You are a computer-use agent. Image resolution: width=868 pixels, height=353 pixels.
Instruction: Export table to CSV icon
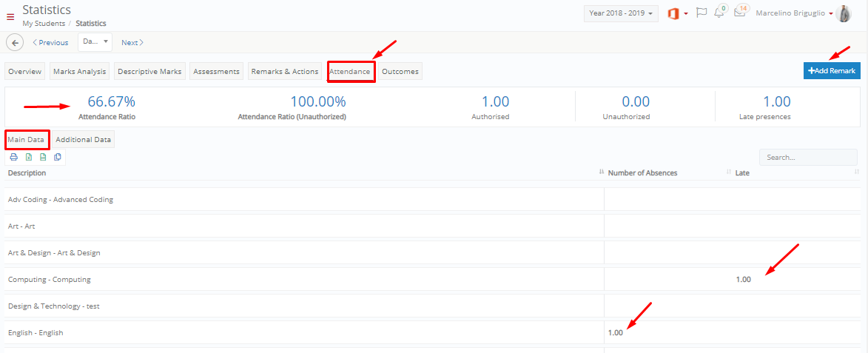(43, 157)
